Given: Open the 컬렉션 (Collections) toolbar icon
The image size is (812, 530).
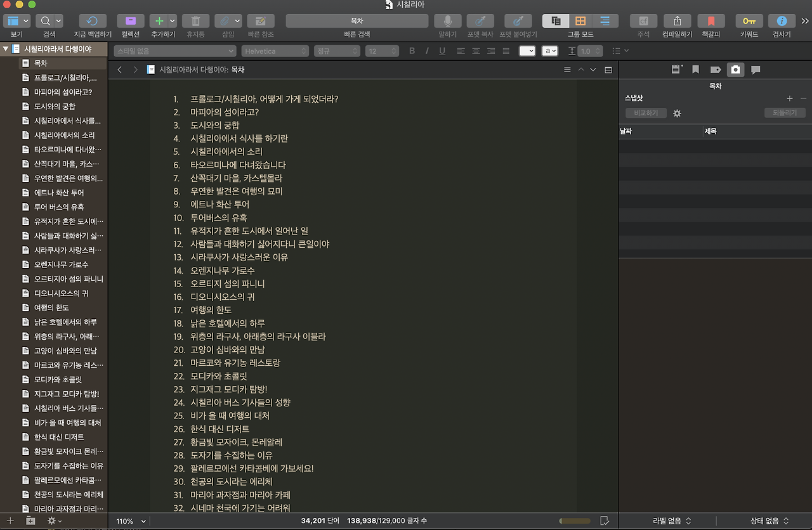Looking at the screenshot, I should [130, 20].
